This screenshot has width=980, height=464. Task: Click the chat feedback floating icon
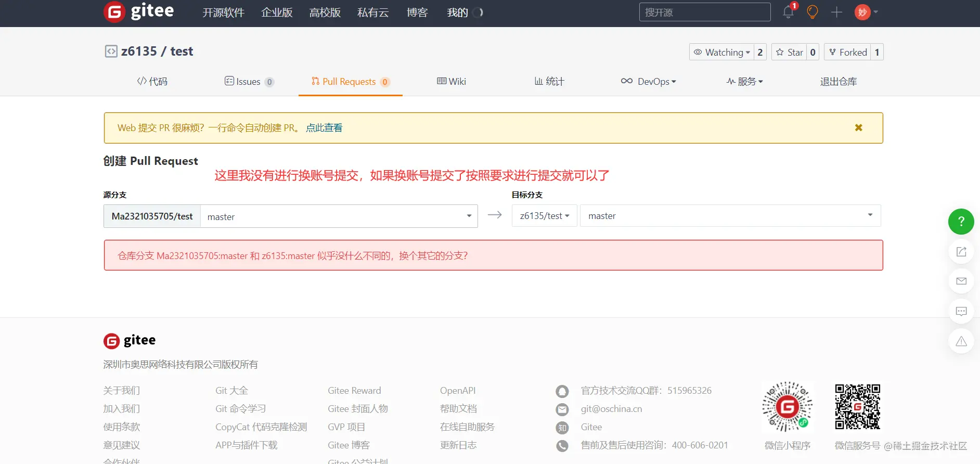[x=961, y=311]
